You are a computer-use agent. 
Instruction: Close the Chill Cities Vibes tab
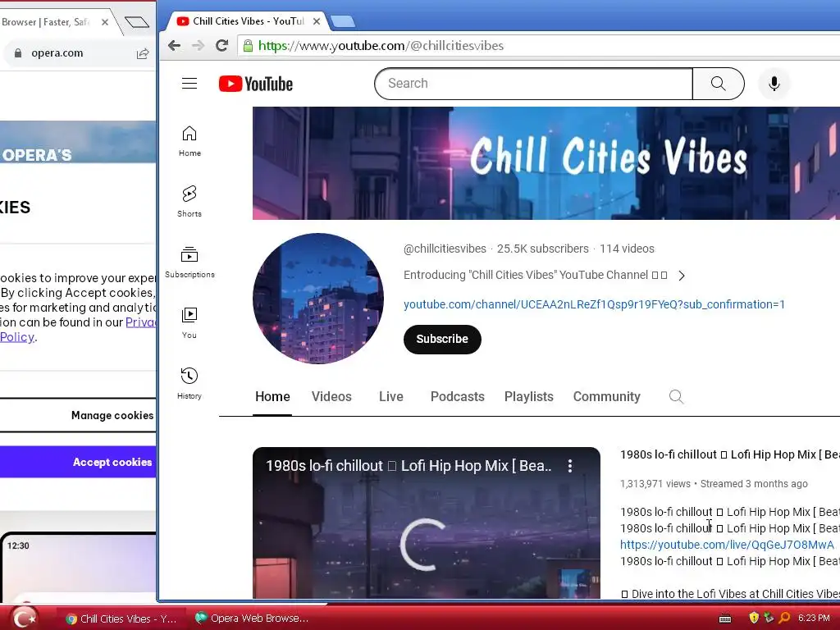(317, 21)
